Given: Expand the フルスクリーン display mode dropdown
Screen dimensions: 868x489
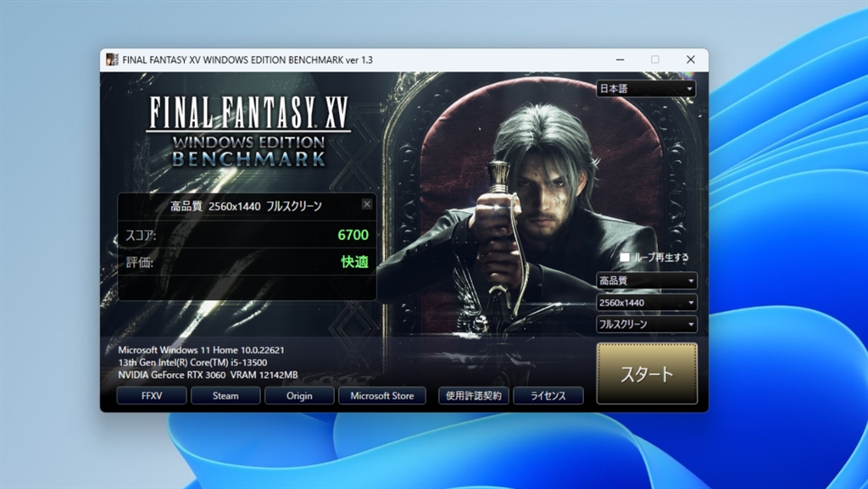Looking at the screenshot, I should [646, 325].
